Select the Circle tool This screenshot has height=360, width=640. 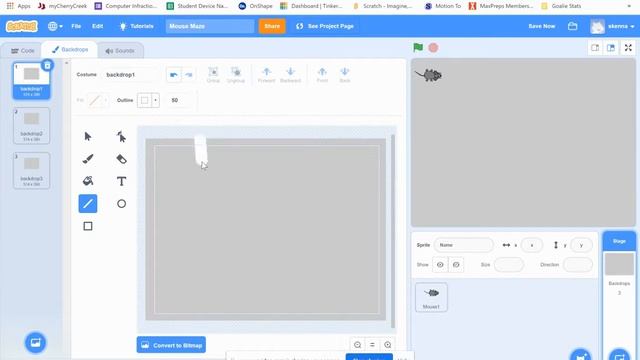click(121, 204)
